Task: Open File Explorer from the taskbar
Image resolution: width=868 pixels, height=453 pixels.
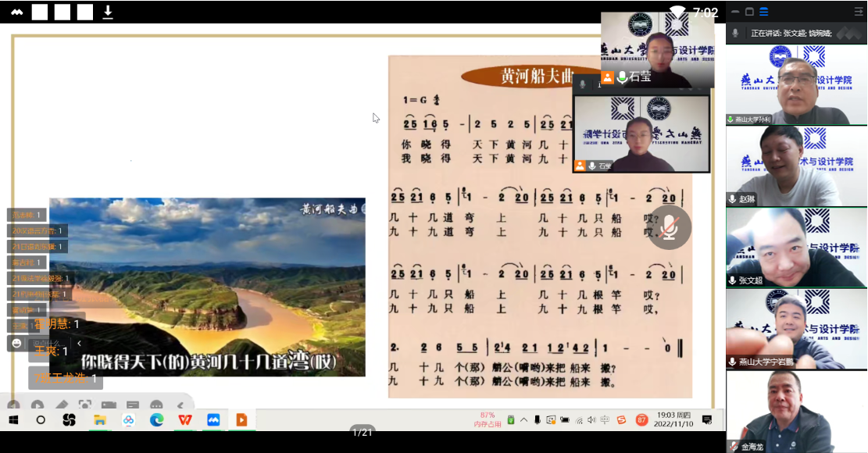Action: tap(100, 420)
